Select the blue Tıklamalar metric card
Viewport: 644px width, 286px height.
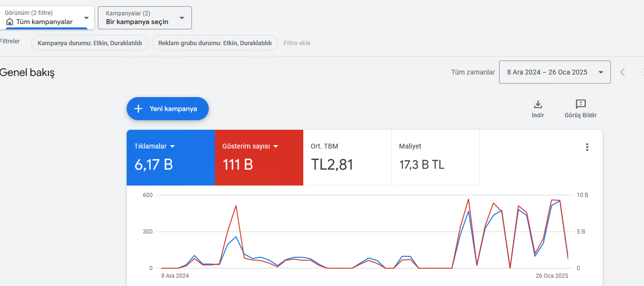[x=170, y=158]
